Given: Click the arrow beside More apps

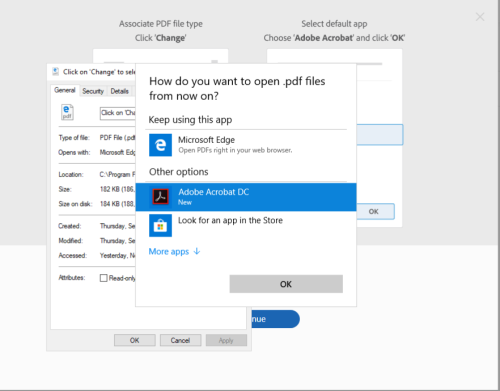Looking at the screenshot, I should coord(197,251).
